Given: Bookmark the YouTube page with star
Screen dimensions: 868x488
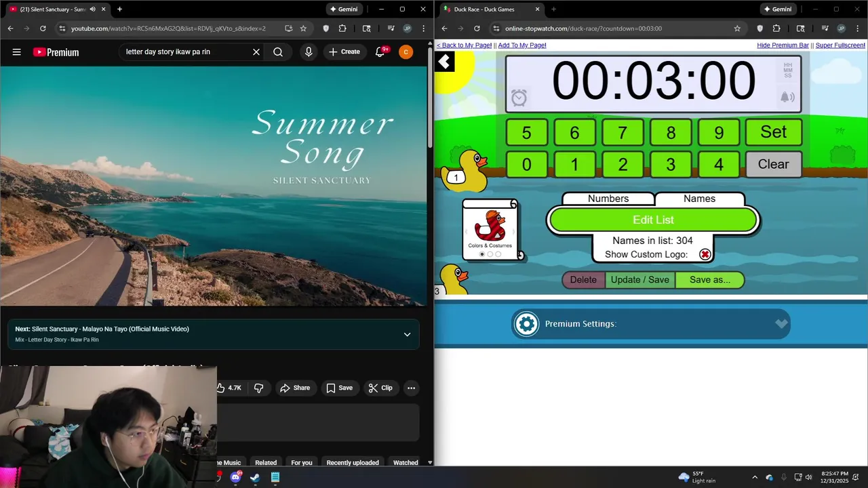Looking at the screenshot, I should tap(303, 28).
